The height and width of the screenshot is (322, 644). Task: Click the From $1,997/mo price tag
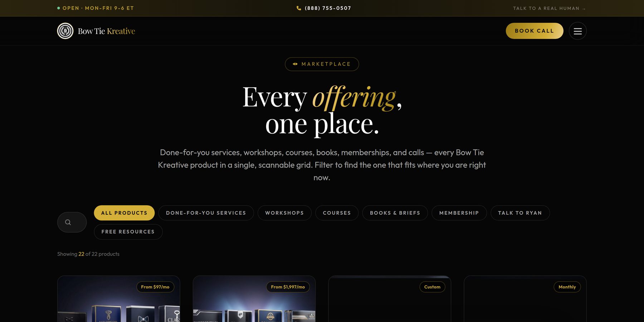[288, 287]
